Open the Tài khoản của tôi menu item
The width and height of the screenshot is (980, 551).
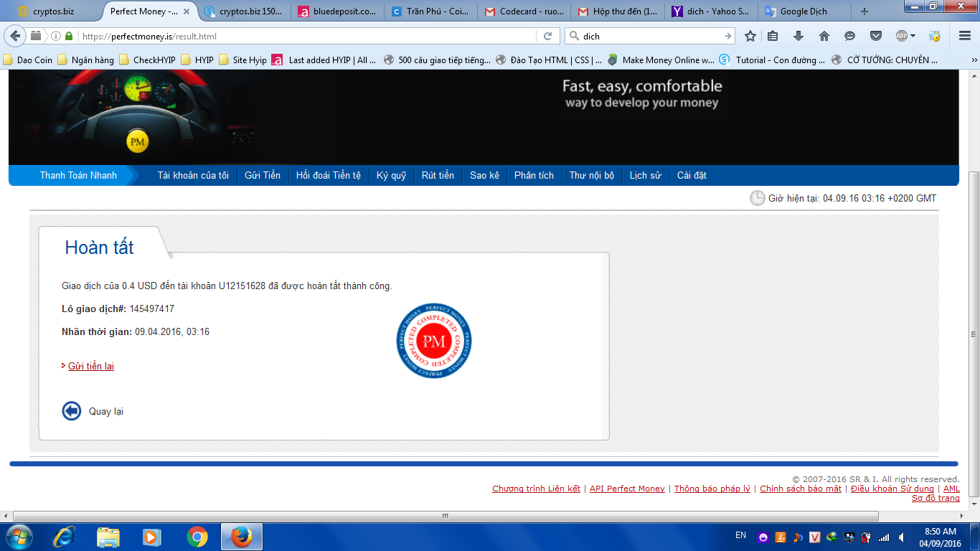point(193,175)
